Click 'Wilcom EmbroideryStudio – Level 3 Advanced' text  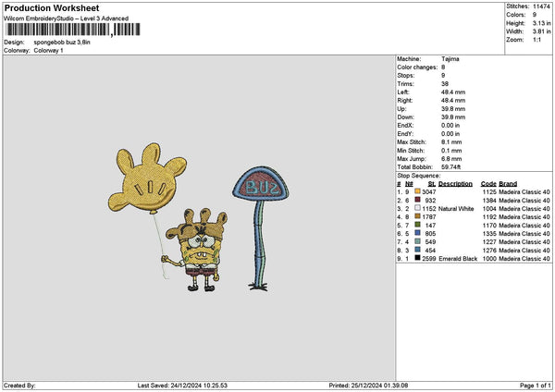(67, 18)
